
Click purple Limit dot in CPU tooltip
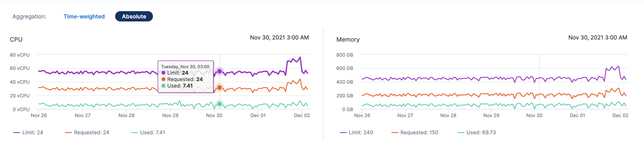(163, 73)
